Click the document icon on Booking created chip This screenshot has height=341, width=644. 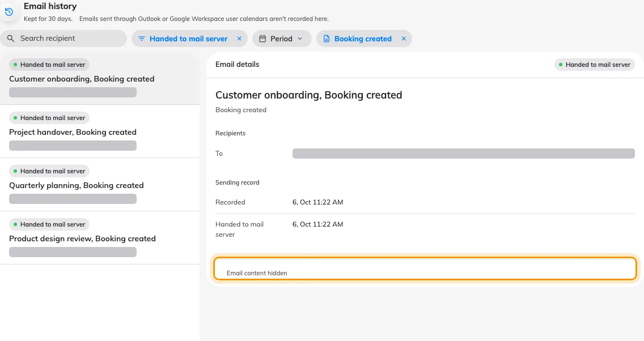(326, 39)
